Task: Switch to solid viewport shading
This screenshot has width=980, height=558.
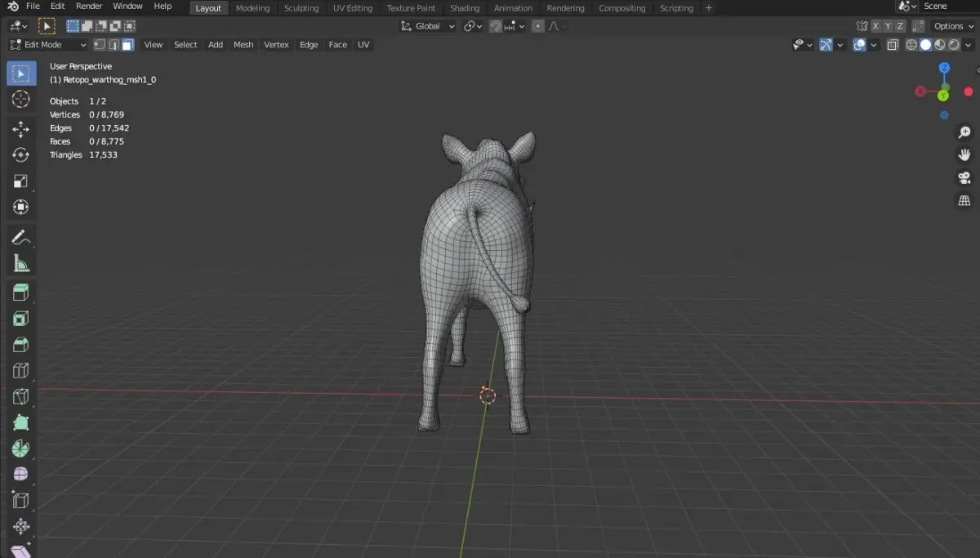Action: pyautogui.click(x=925, y=45)
